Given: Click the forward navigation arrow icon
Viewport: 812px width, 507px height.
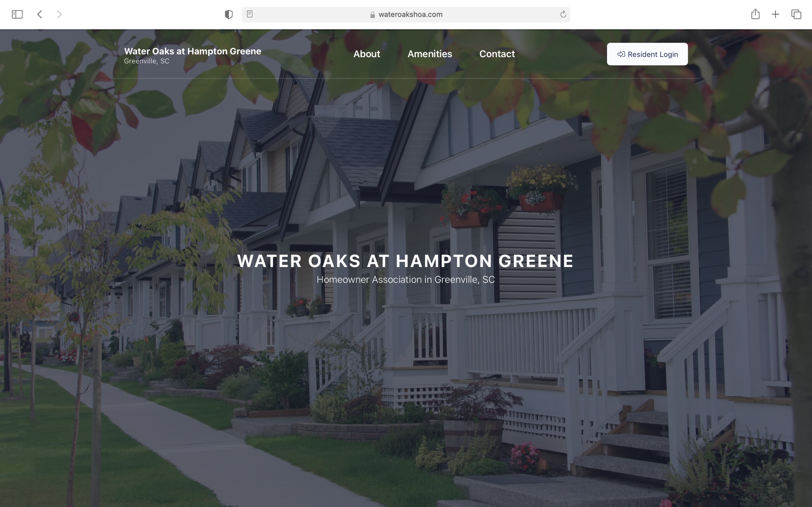Looking at the screenshot, I should [59, 14].
